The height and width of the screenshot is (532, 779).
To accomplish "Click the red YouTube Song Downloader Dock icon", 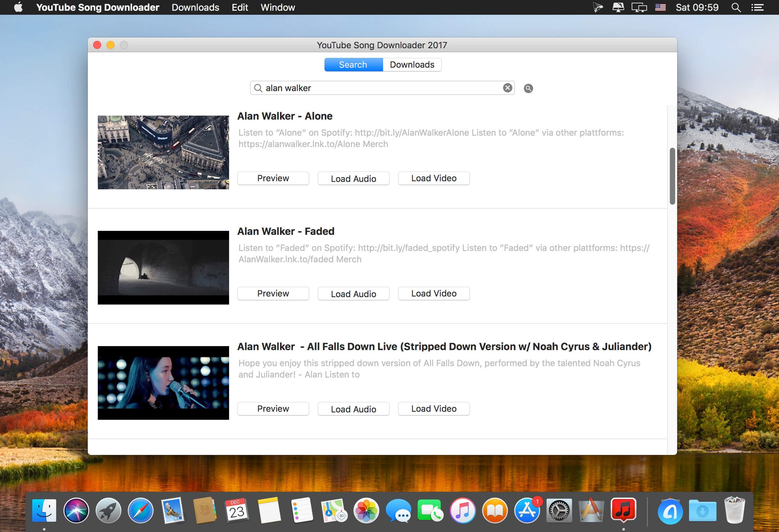I will coord(624,510).
